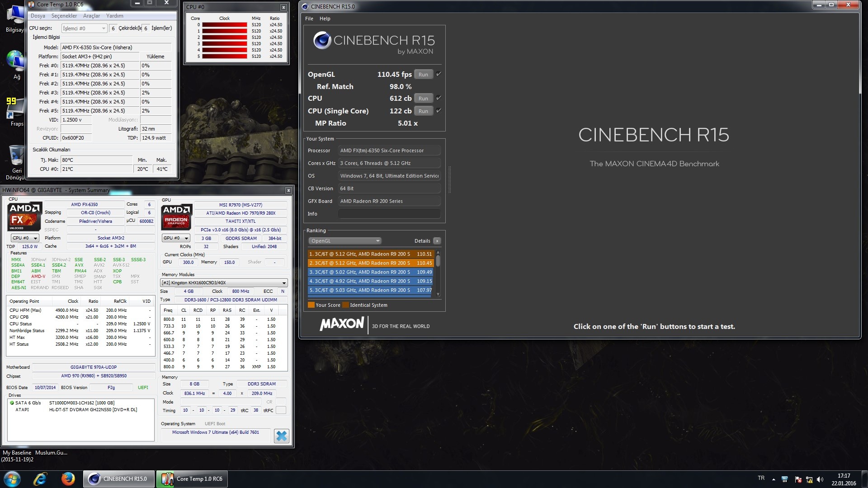Image resolution: width=868 pixels, height=488 pixels.
Task: Click the Cinebench splitter grip handle
Action: [449, 180]
